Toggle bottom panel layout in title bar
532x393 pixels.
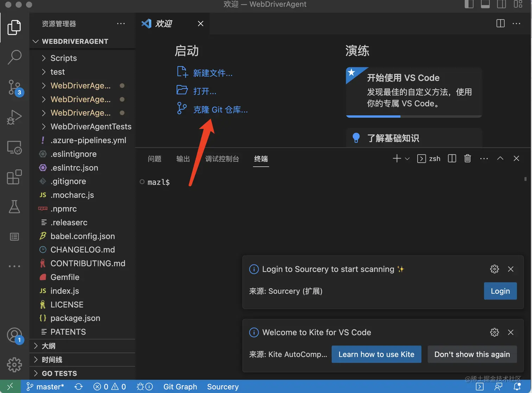tap(485, 4)
